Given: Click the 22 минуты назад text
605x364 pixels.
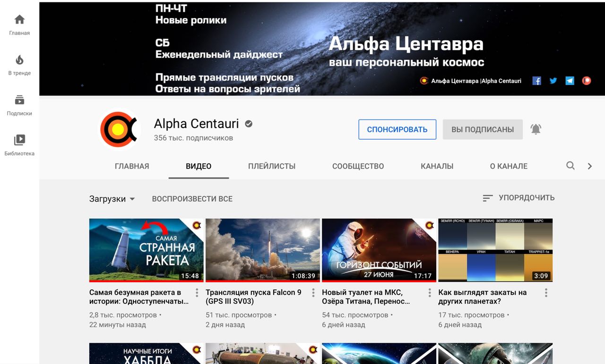Looking at the screenshot, I should point(118,325).
